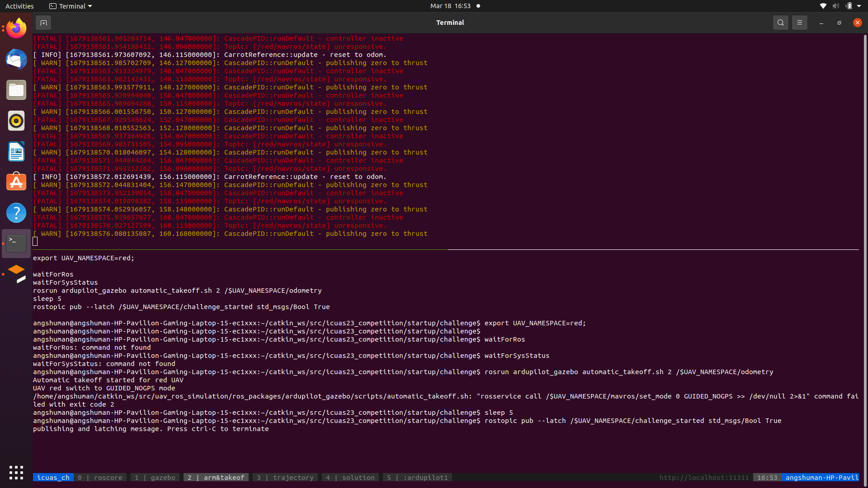Focus the running Terminal via its dock icon
The width and height of the screenshot is (868, 488).
(x=16, y=243)
